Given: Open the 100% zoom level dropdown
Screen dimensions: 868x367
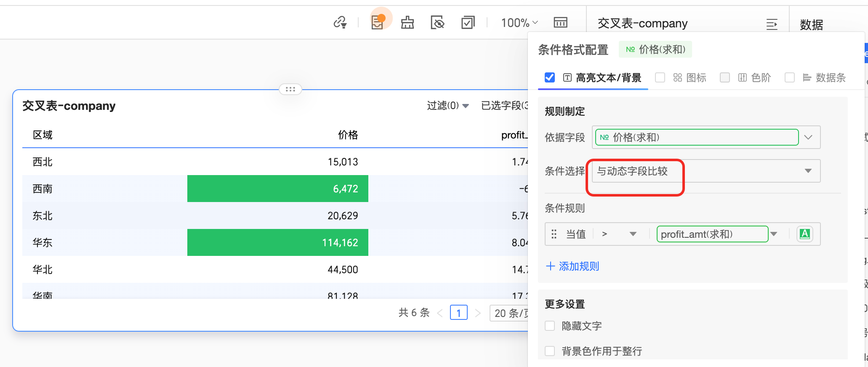Looking at the screenshot, I should coord(519,23).
